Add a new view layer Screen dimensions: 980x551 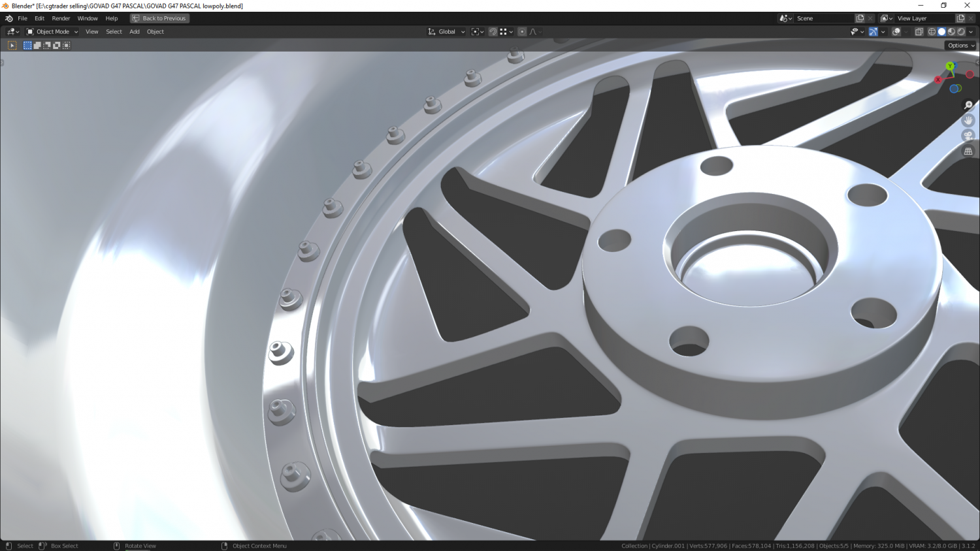coord(960,18)
